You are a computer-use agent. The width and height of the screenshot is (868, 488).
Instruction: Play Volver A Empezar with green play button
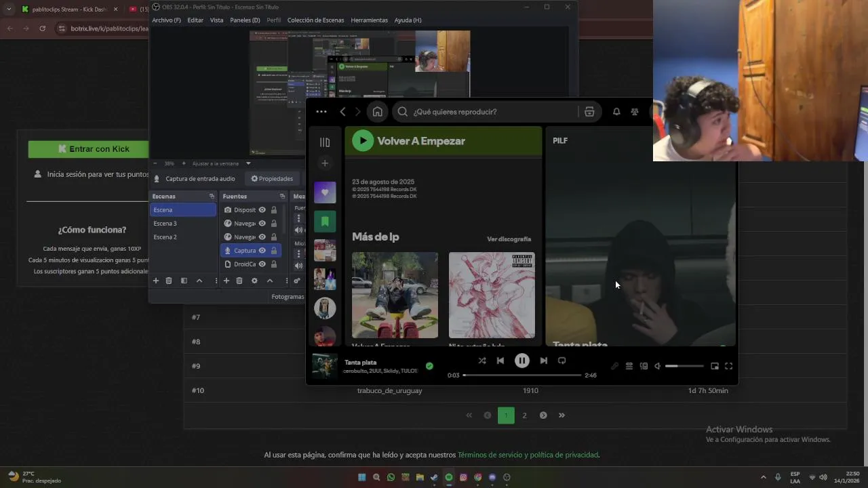click(x=363, y=141)
